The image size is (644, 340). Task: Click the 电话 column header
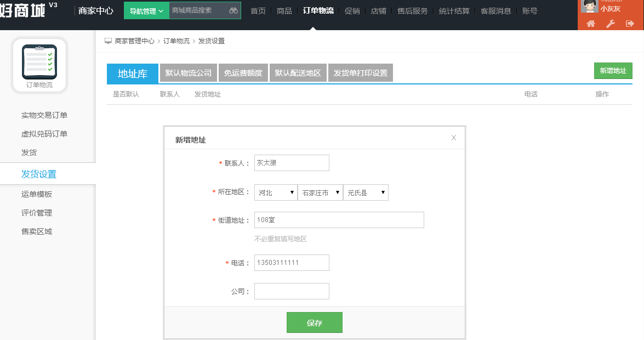(531, 94)
